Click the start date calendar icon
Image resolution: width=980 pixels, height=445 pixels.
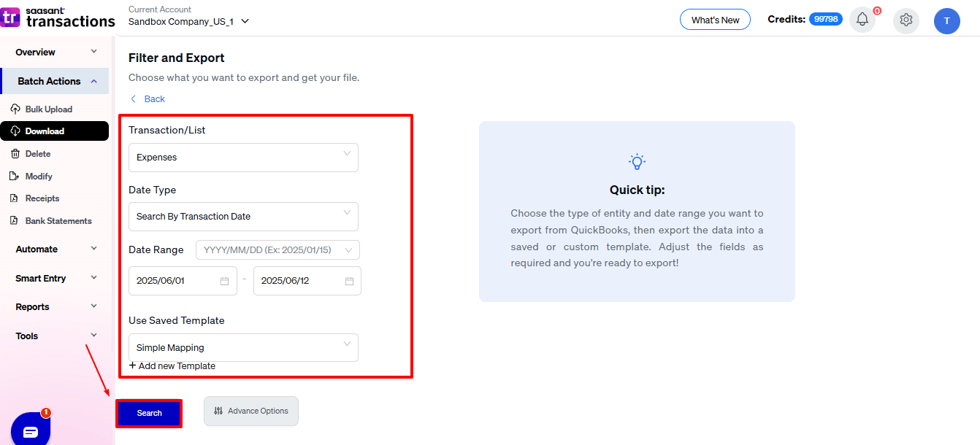click(224, 281)
